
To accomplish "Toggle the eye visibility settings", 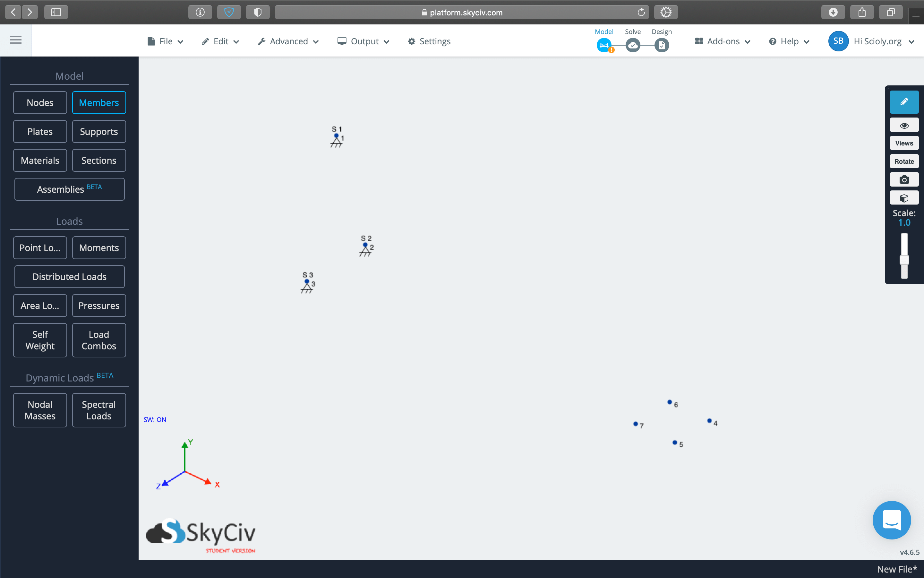I will (x=904, y=125).
